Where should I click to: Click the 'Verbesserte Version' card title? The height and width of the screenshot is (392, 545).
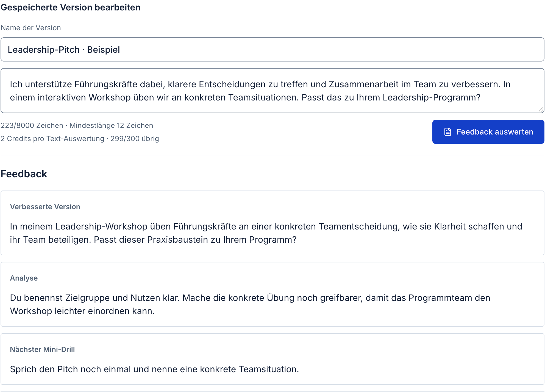point(45,207)
